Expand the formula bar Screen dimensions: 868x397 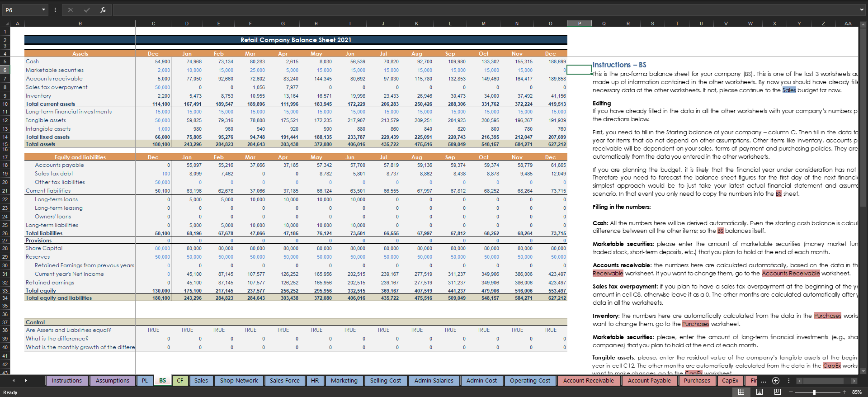(x=861, y=10)
